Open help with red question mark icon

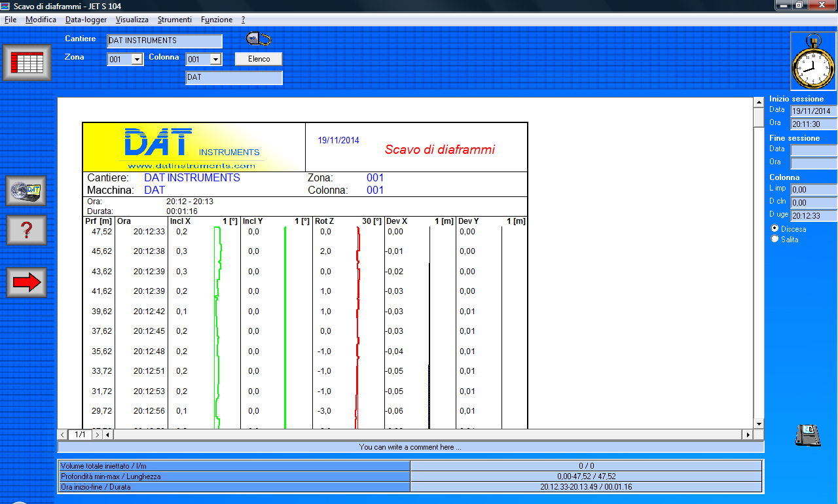click(x=26, y=230)
